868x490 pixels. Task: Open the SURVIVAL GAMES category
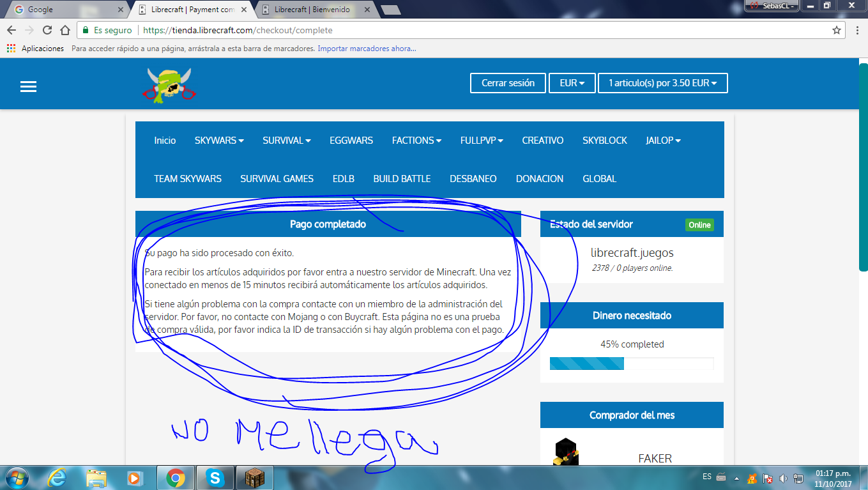[277, 179]
